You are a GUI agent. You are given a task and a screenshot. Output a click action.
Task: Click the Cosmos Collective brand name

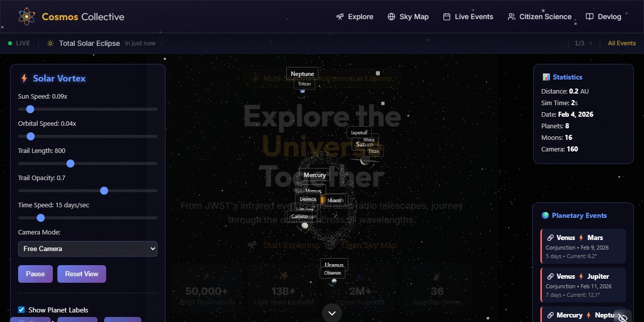83,17
